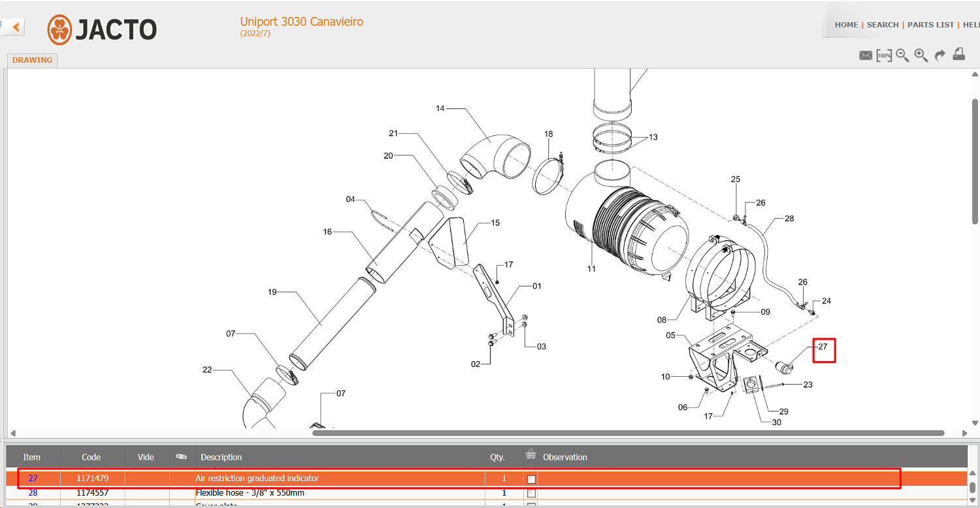Click callout 04 on the drawing
Screen dimensions: 980x508
(350, 199)
